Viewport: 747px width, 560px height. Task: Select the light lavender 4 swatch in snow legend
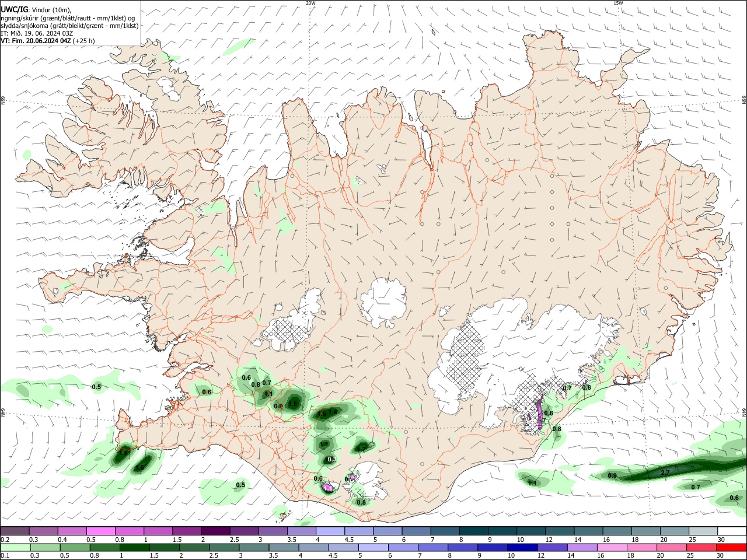[x=329, y=531]
